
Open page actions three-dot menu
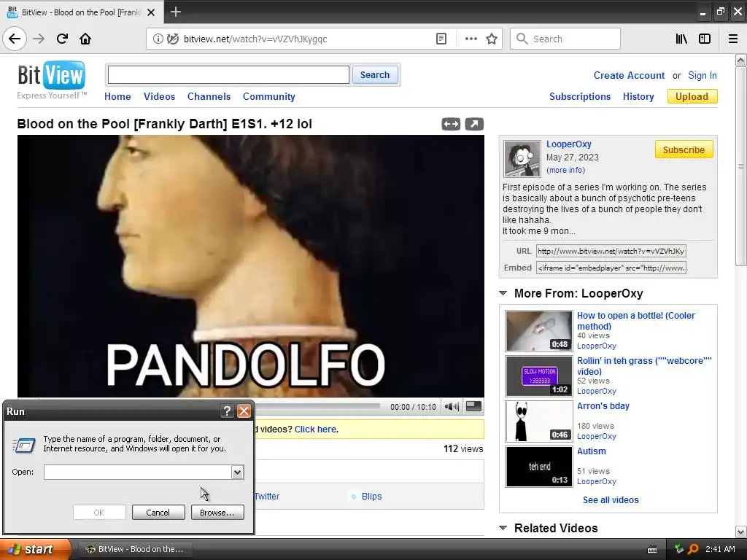coord(471,39)
